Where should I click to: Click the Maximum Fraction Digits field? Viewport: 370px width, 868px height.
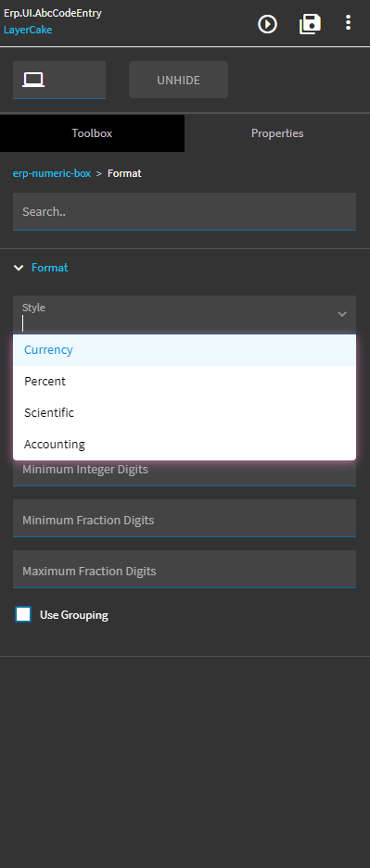pyautogui.click(x=185, y=569)
